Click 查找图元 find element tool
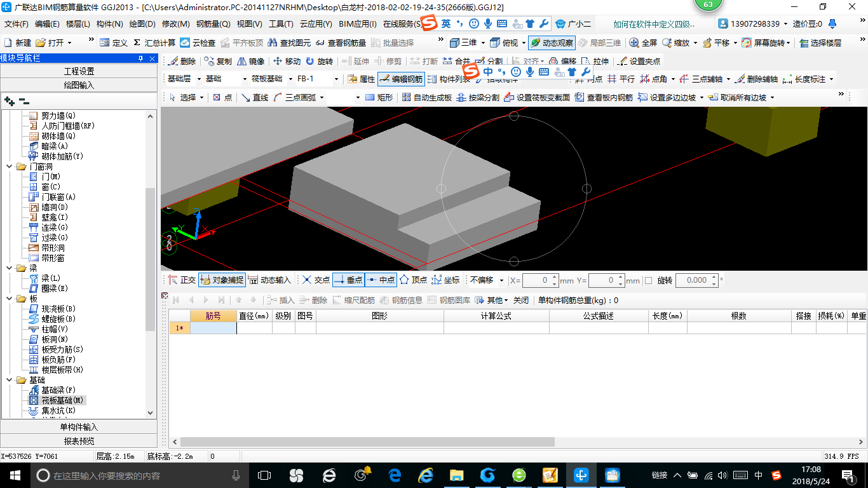 click(x=290, y=43)
